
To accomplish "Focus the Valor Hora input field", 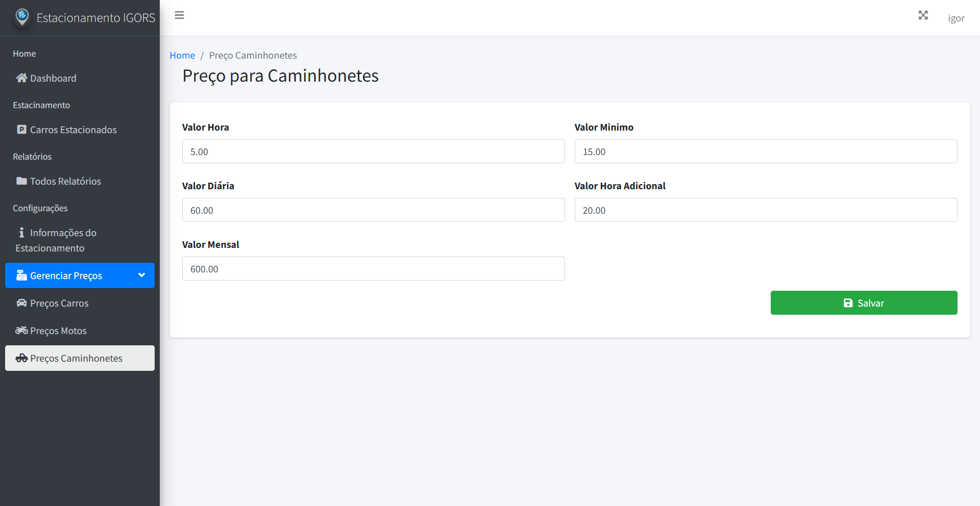I will pos(373,151).
